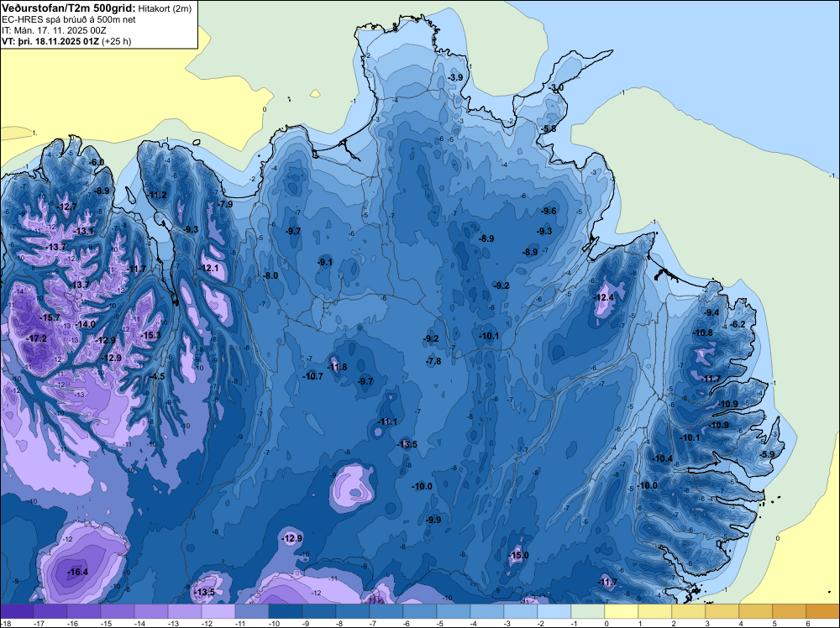This screenshot has height=628, width=840.
Task: Click the VT: þri. 18.11.2025 01Z line
Action: [66, 40]
